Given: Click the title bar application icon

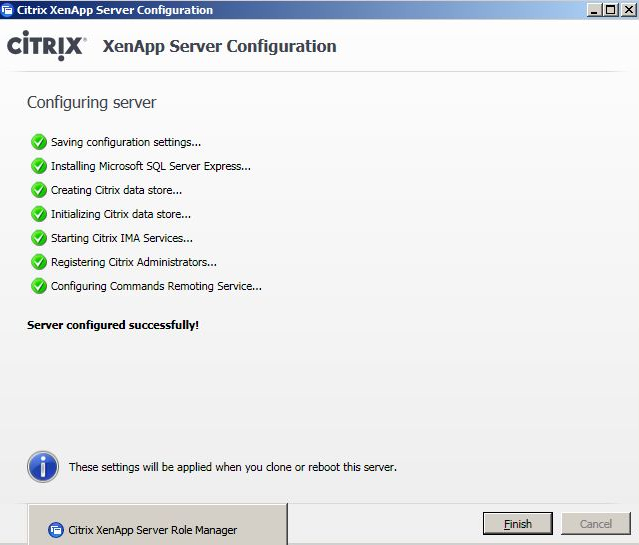Looking at the screenshot, I should [8, 10].
